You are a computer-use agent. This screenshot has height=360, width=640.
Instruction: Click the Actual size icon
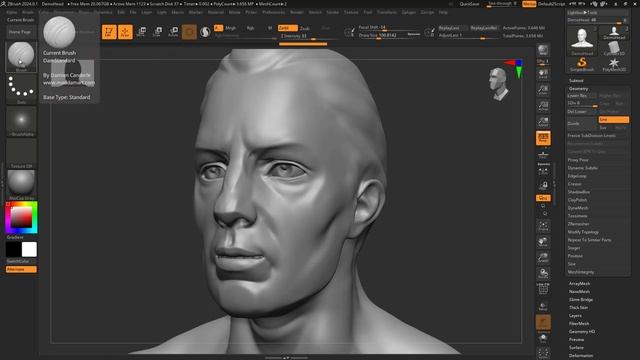click(543, 106)
